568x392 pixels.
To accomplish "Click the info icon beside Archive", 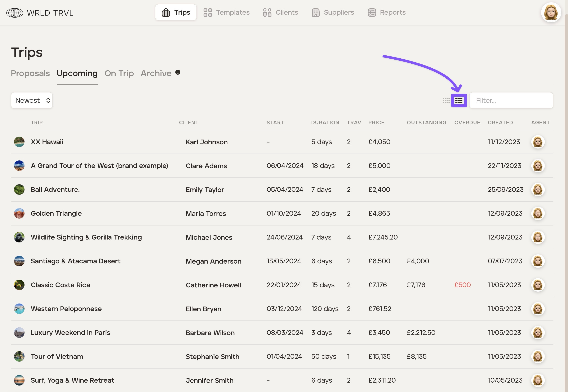I will pyautogui.click(x=178, y=72).
